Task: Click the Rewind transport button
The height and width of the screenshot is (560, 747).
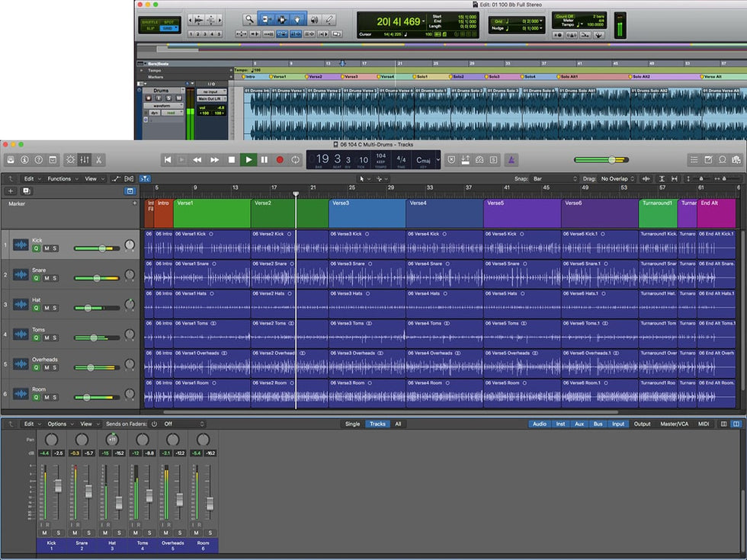Action: 197,160
